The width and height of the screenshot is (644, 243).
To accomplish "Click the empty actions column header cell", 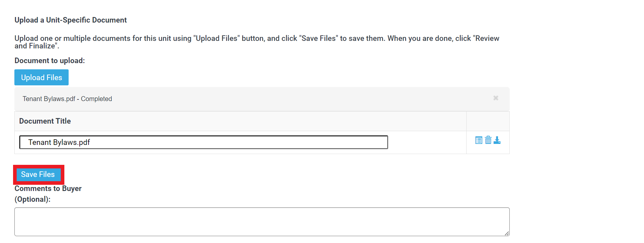I will [x=488, y=121].
